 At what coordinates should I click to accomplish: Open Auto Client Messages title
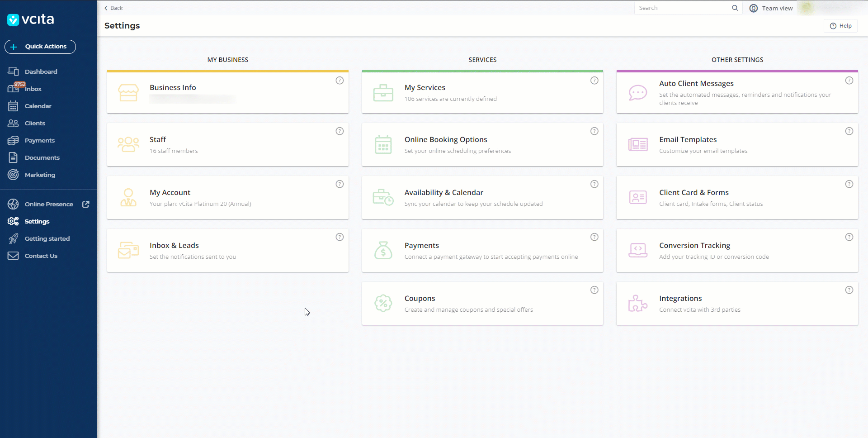pos(696,83)
